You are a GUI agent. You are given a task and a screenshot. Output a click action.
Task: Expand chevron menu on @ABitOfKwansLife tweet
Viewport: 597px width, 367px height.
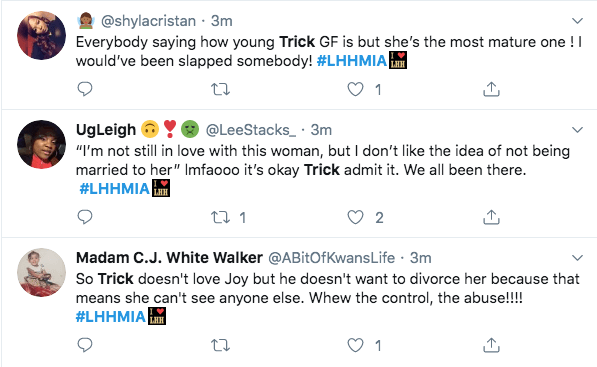click(x=578, y=258)
